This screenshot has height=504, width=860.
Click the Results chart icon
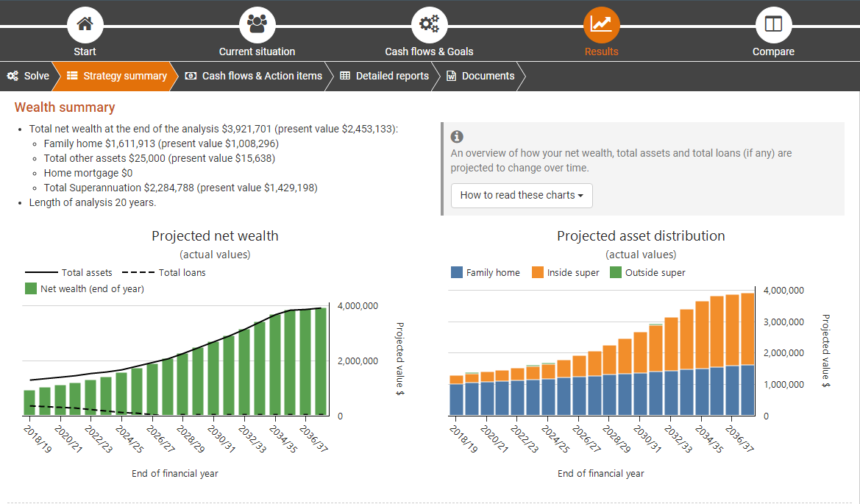coord(601,24)
